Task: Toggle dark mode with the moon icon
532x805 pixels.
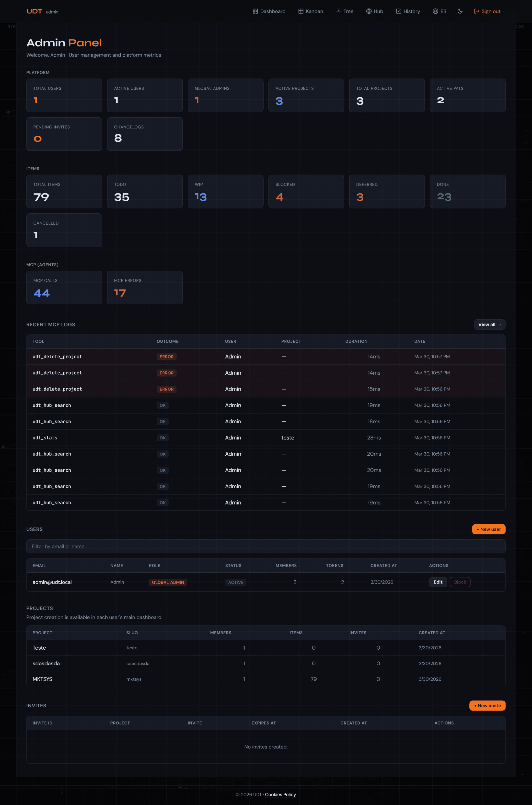Action: [460, 11]
